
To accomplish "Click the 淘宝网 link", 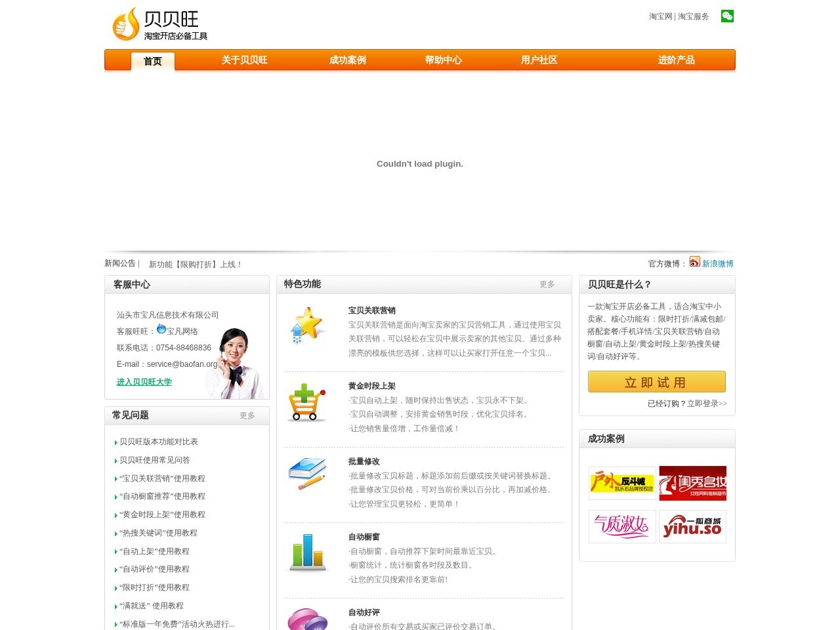I will tap(660, 16).
